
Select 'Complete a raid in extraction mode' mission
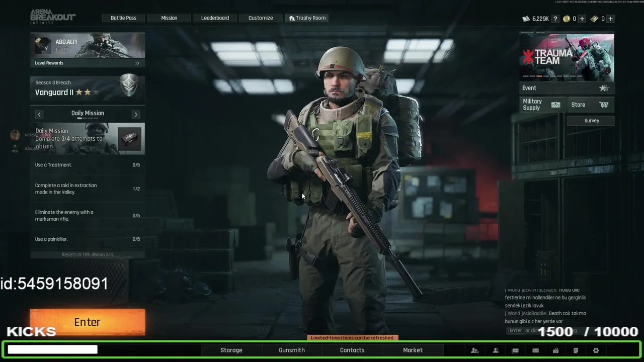tap(88, 189)
